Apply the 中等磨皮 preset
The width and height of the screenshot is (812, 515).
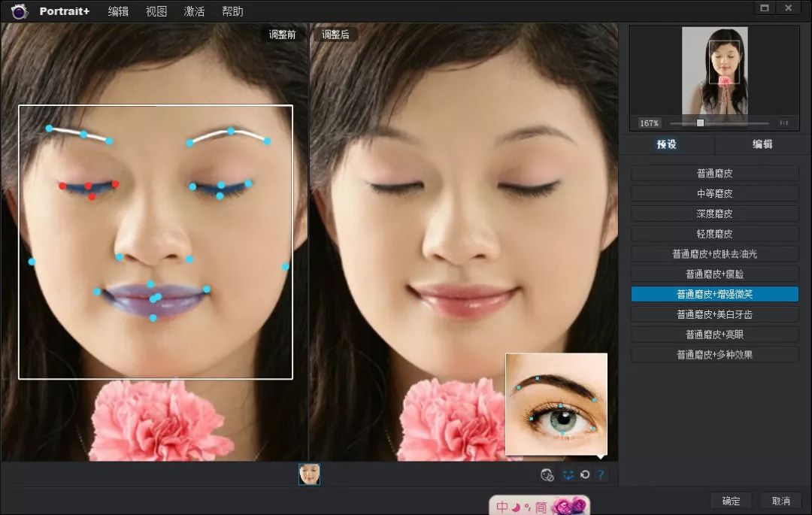(x=715, y=193)
